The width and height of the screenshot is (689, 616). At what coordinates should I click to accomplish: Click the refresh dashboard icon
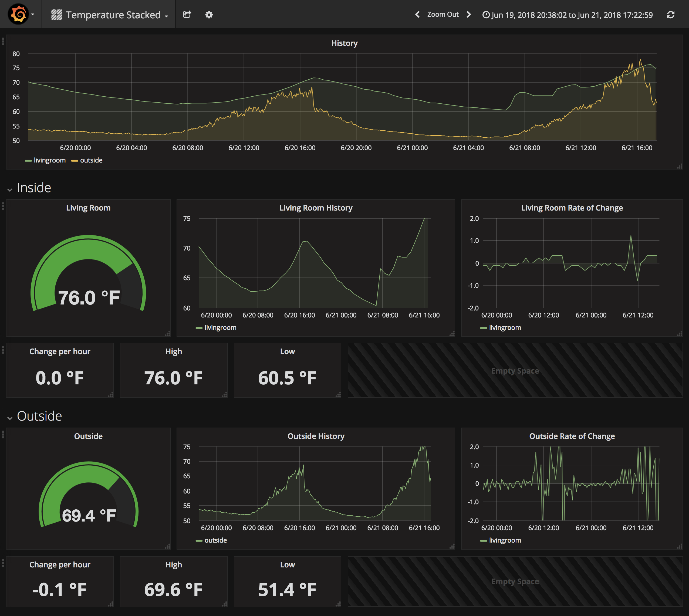click(670, 15)
